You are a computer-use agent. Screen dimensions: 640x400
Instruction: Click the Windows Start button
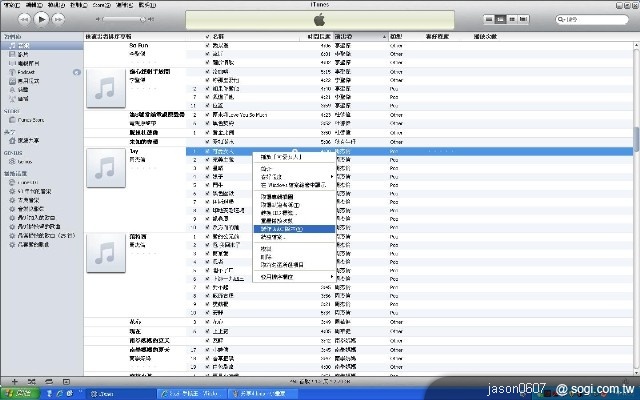pyautogui.click(x=18, y=394)
